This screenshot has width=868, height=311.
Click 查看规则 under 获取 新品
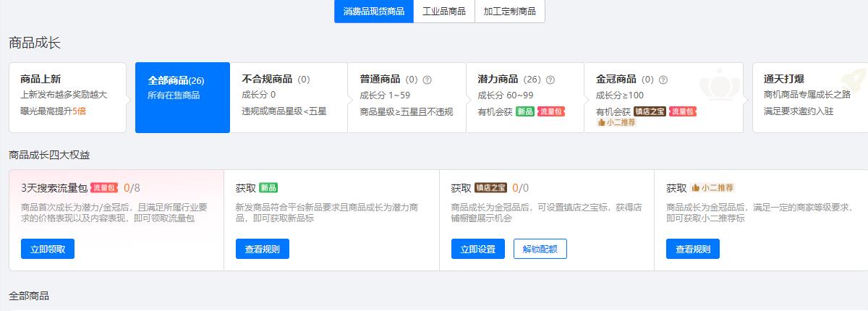pos(263,249)
